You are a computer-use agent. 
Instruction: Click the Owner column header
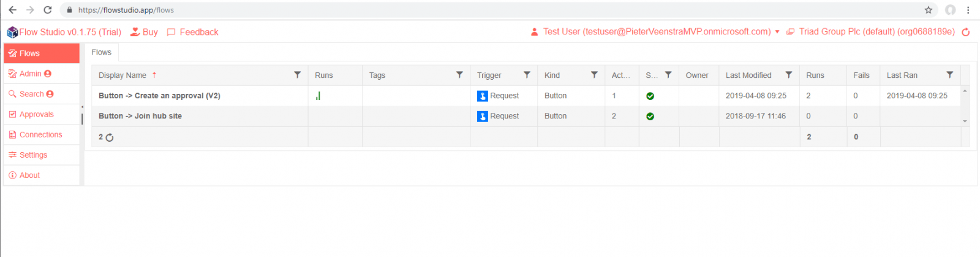click(x=699, y=75)
